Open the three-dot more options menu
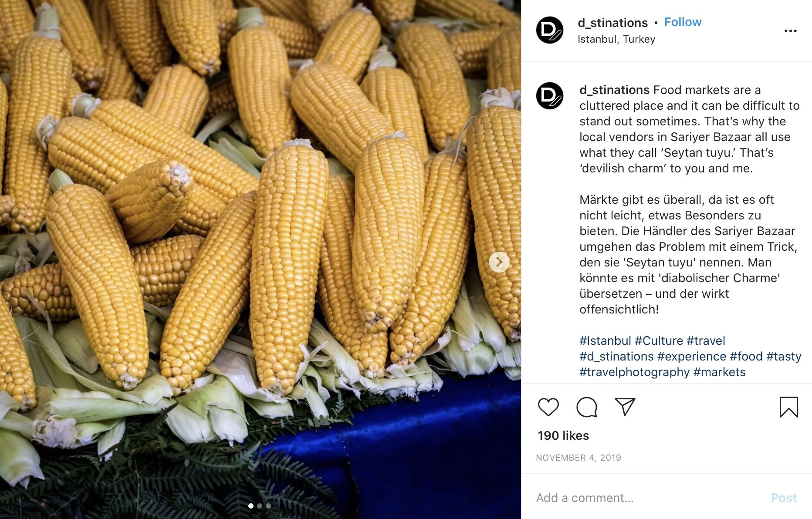812x519 pixels. (790, 31)
